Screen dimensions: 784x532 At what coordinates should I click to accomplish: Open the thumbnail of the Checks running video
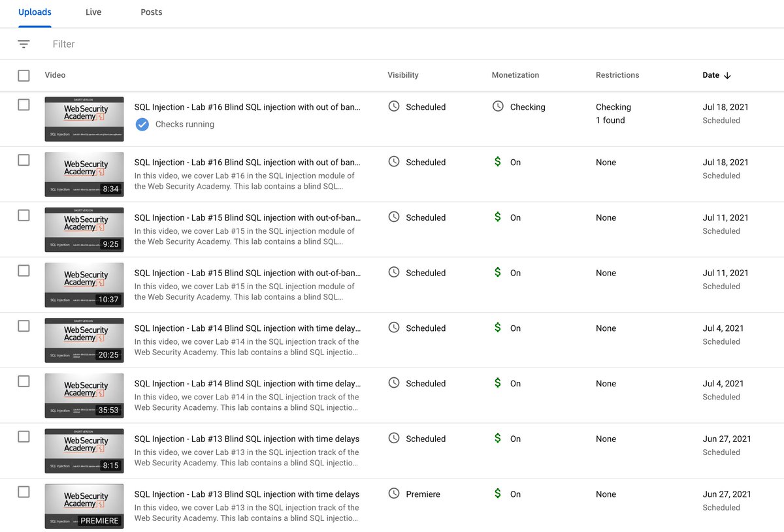(x=84, y=119)
